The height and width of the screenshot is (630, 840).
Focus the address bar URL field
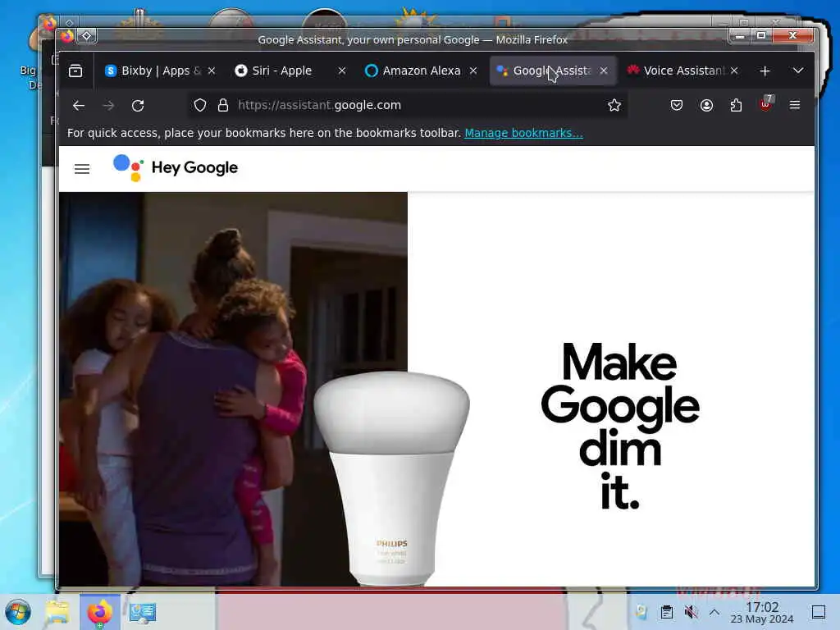click(x=407, y=106)
